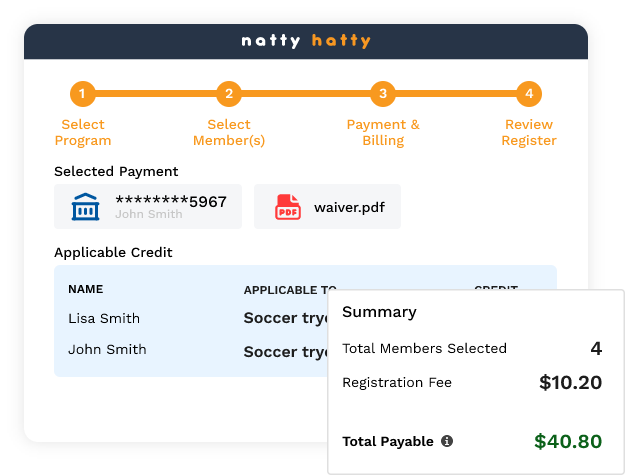Go to Select Program step label

(x=83, y=133)
